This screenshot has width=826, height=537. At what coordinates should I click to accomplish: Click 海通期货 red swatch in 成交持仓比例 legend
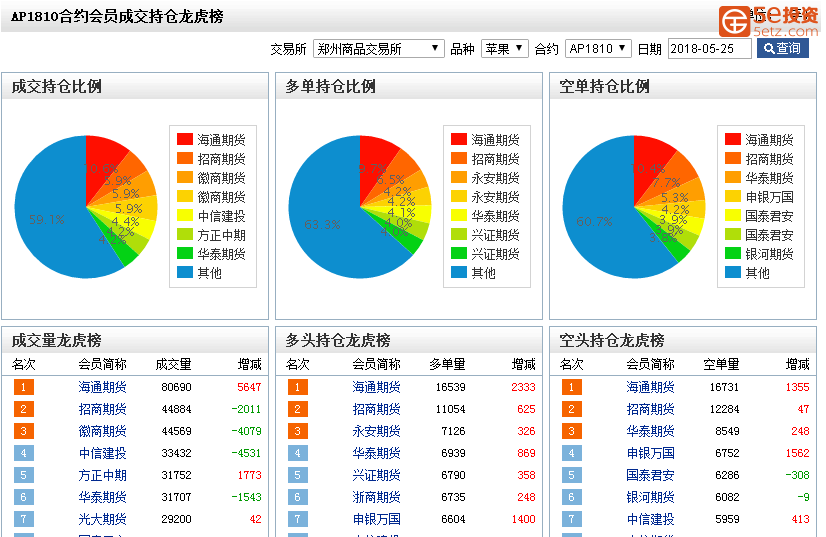click(185, 139)
